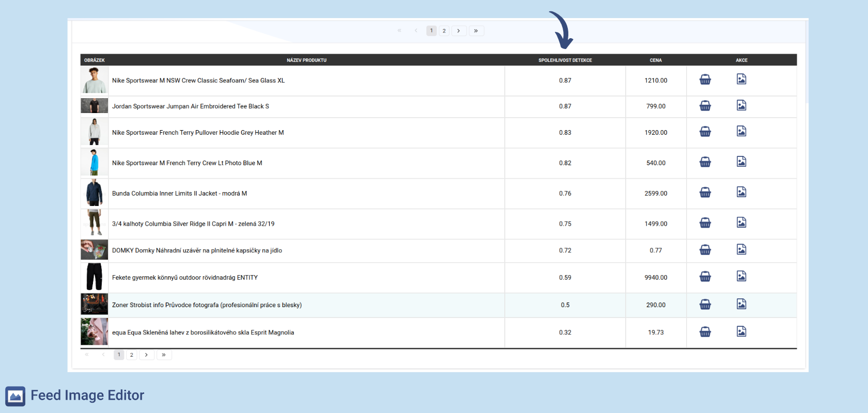Viewport: 868px width, 413px height.
Task: Go to page 2 in top pagination
Action: pyautogui.click(x=444, y=31)
